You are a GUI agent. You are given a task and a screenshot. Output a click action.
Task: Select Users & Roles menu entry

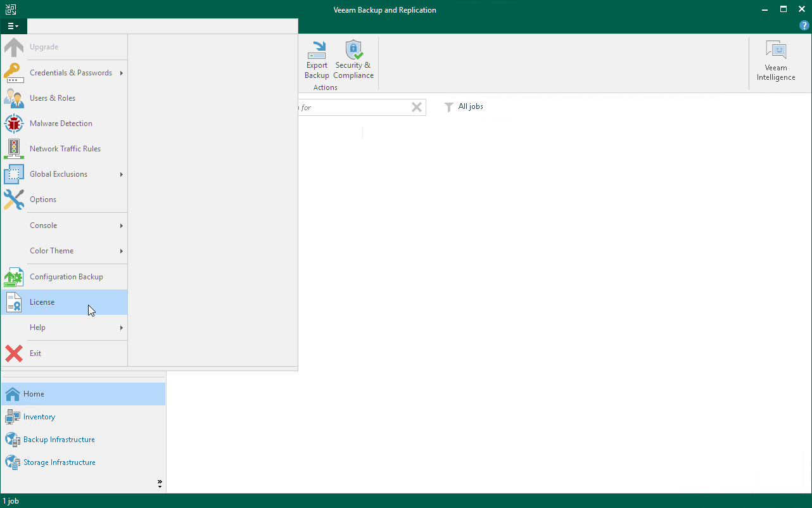(x=65, y=98)
